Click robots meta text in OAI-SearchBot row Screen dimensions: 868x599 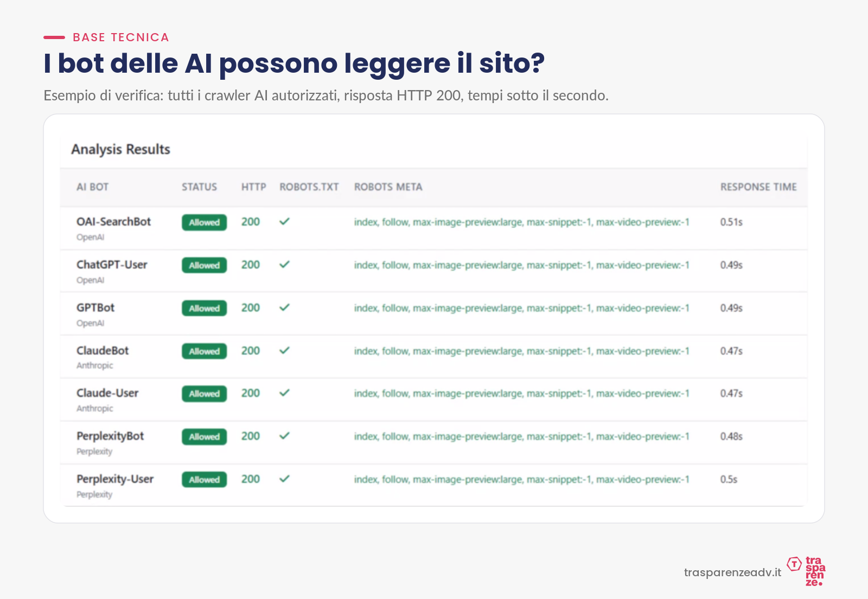(522, 222)
